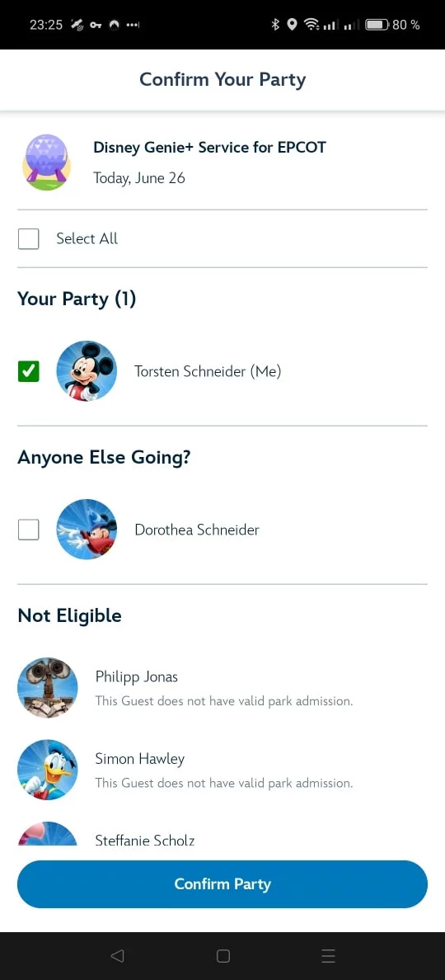Image resolution: width=445 pixels, height=980 pixels.
Task: Tap Philipp Jonas's WALL-E avatar
Action: [48, 687]
